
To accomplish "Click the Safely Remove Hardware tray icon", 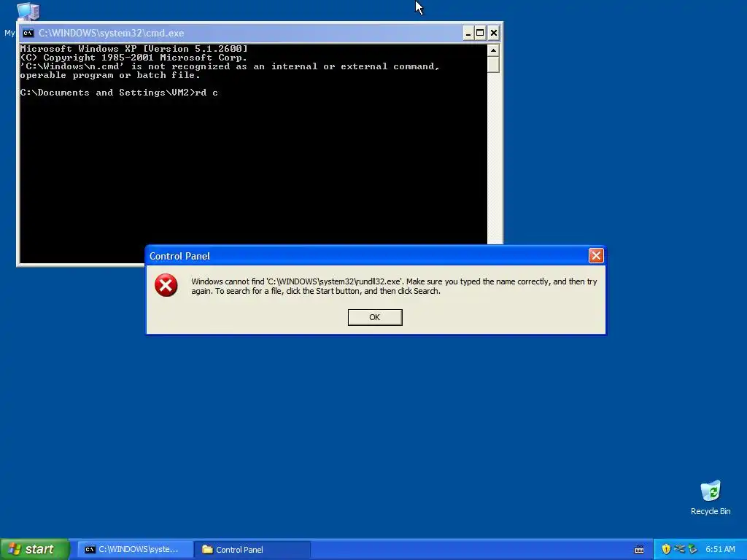I will (x=693, y=549).
